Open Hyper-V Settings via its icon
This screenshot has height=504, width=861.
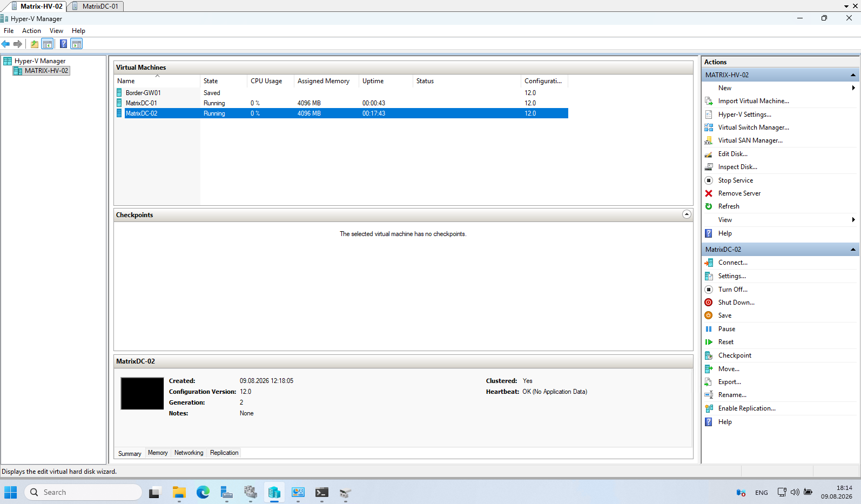(709, 115)
